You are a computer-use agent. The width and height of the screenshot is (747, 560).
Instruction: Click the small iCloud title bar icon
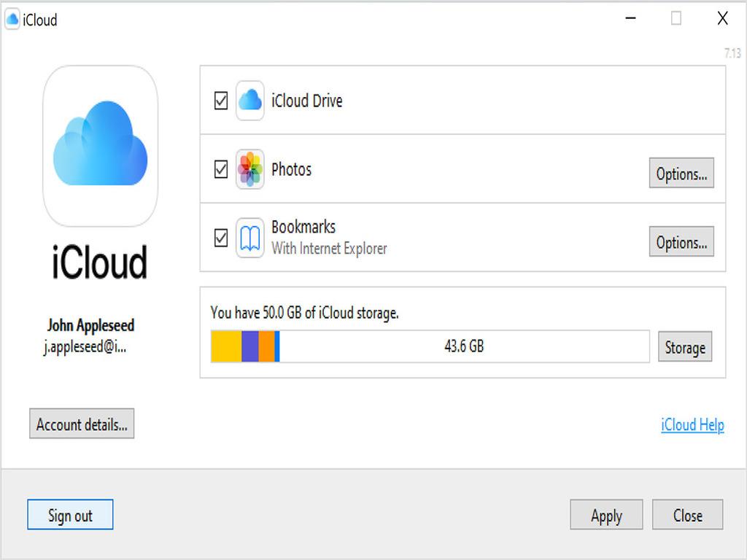coord(12,20)
